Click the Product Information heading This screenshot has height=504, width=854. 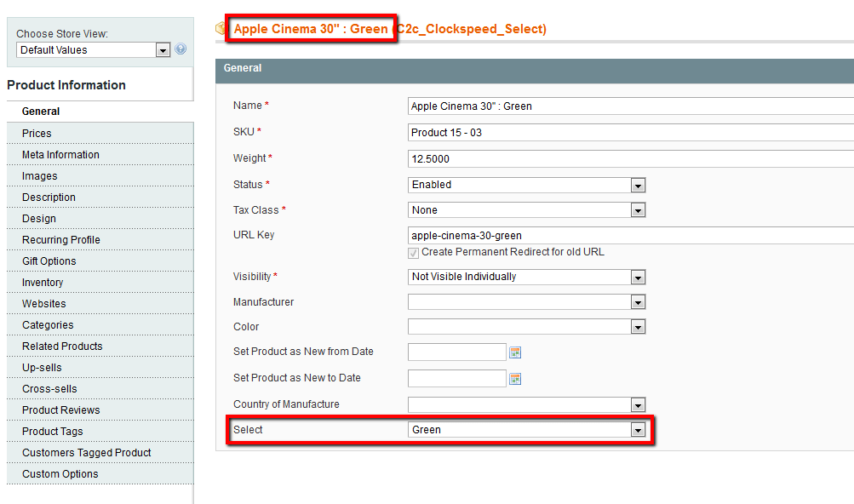(66, 85)
